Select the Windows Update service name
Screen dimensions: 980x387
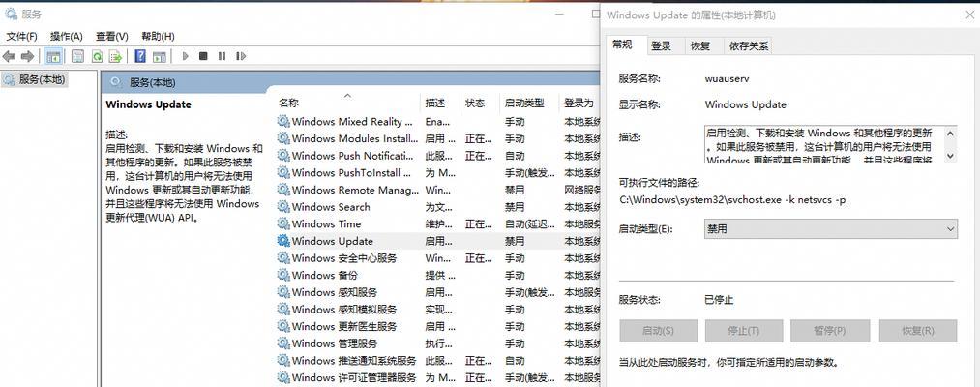click(333, 241)
